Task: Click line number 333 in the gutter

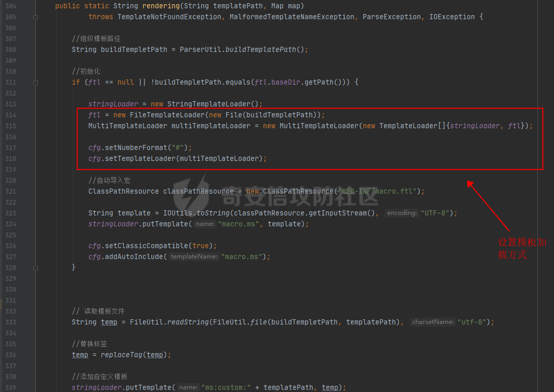Action: (10, 322)
